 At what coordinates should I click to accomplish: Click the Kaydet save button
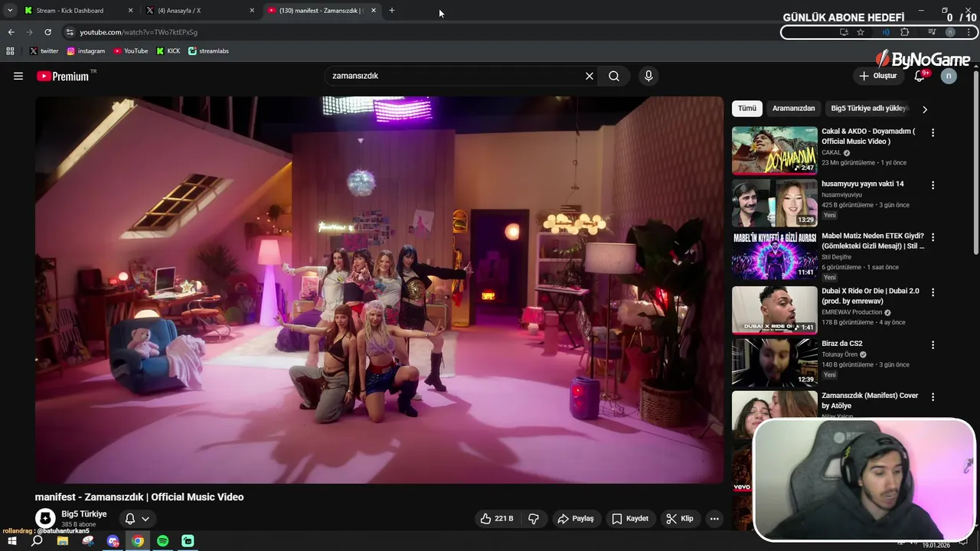630,518
